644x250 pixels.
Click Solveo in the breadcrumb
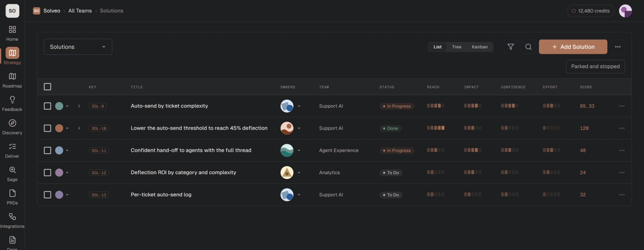click(x=52, y=11)
